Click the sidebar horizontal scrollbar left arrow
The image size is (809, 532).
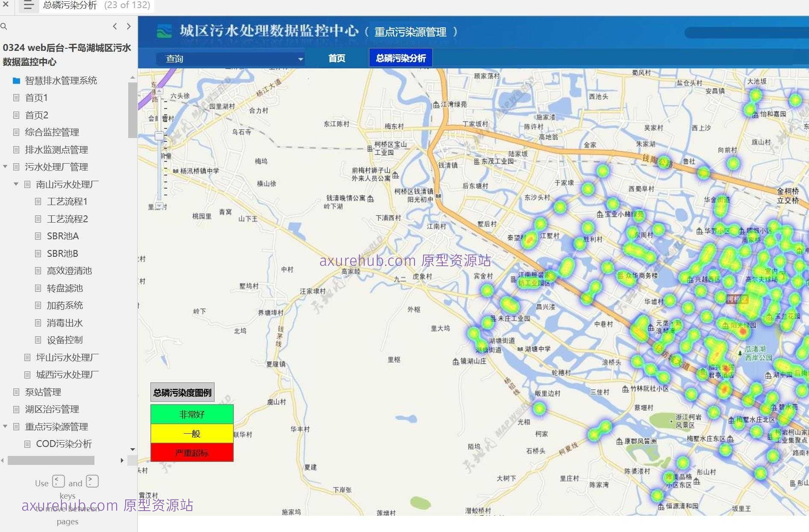tap(3, 460)
